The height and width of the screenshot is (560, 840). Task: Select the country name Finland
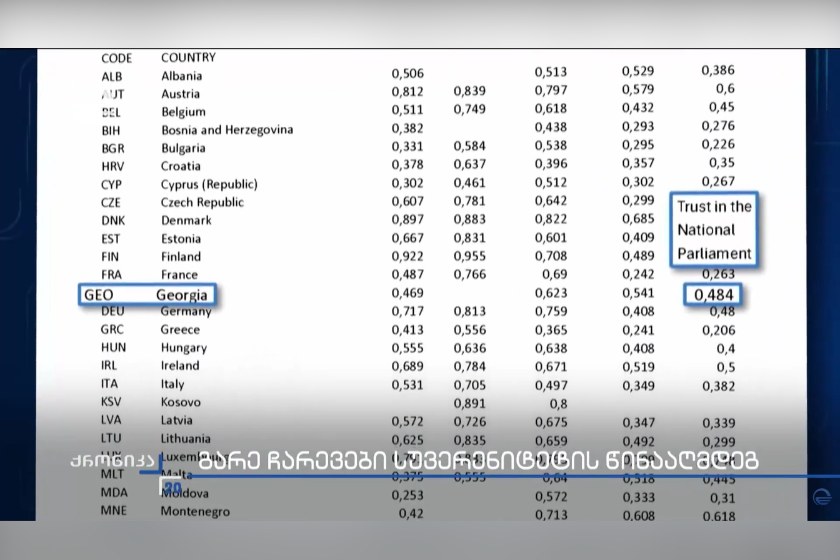pos(181,257)
